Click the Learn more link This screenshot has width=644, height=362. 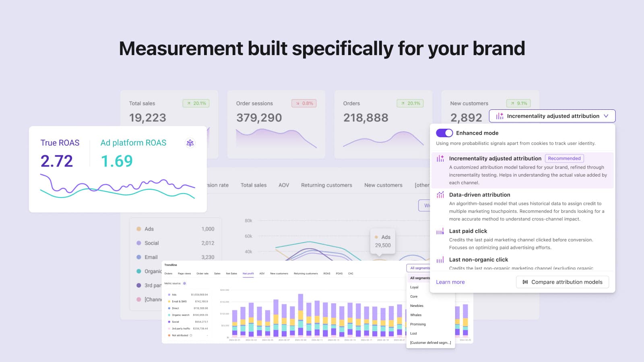pyautogui.click(x=450, y=282)
